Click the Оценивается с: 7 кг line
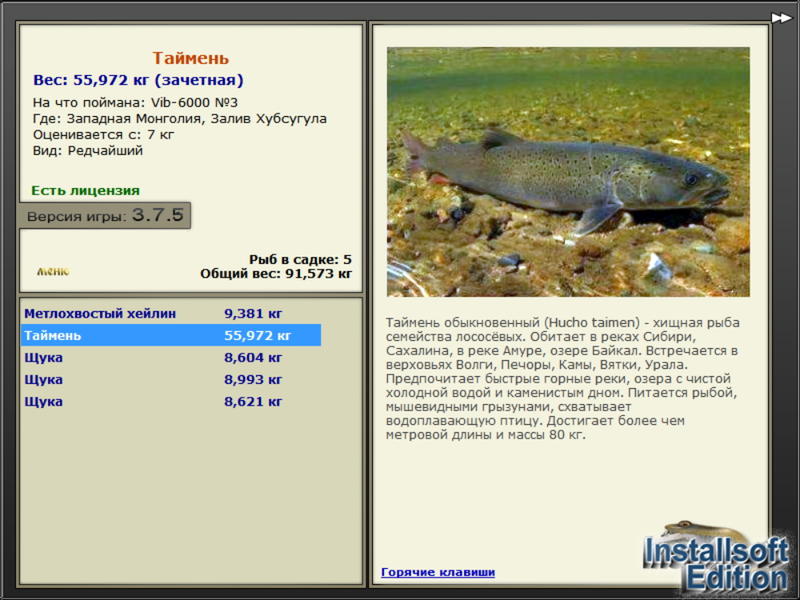The image size is (800, 600). 104,135
